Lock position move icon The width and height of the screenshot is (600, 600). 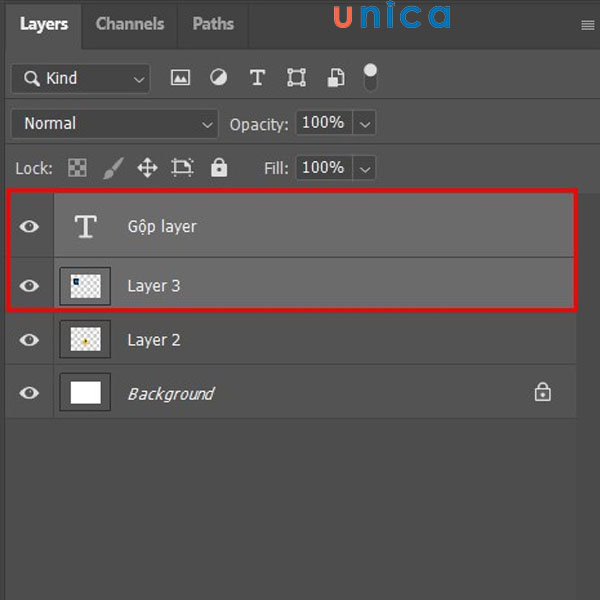[147, 168]
